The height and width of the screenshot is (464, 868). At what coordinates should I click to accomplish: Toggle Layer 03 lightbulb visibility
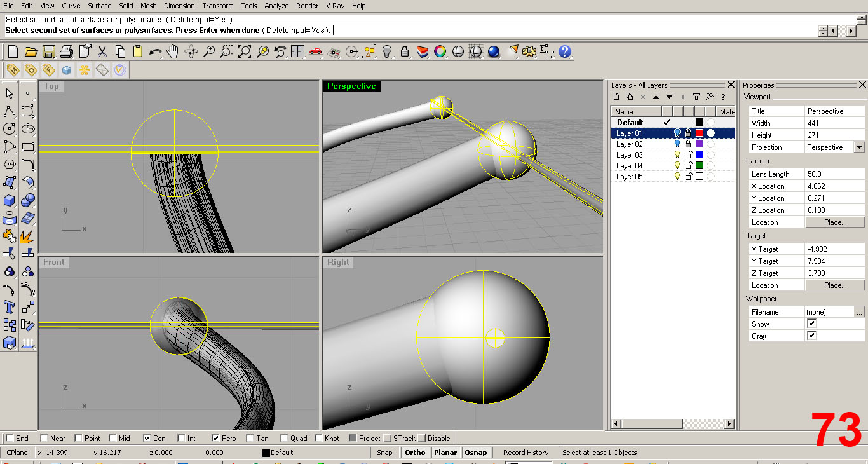click(677, 155)
